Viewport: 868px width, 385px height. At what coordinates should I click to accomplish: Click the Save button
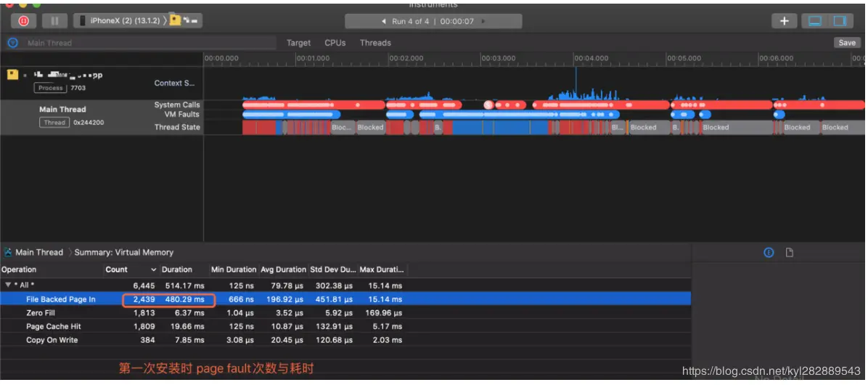847,43
